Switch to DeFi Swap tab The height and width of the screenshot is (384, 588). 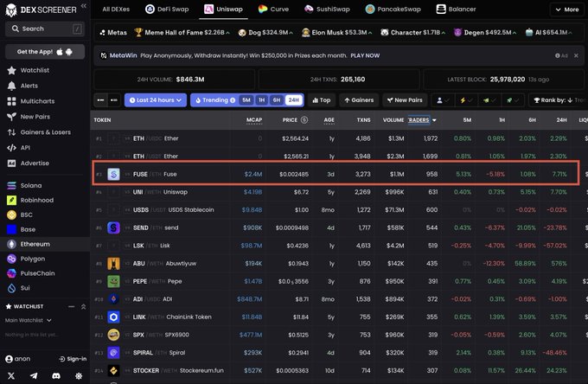[x=167, y=9]
